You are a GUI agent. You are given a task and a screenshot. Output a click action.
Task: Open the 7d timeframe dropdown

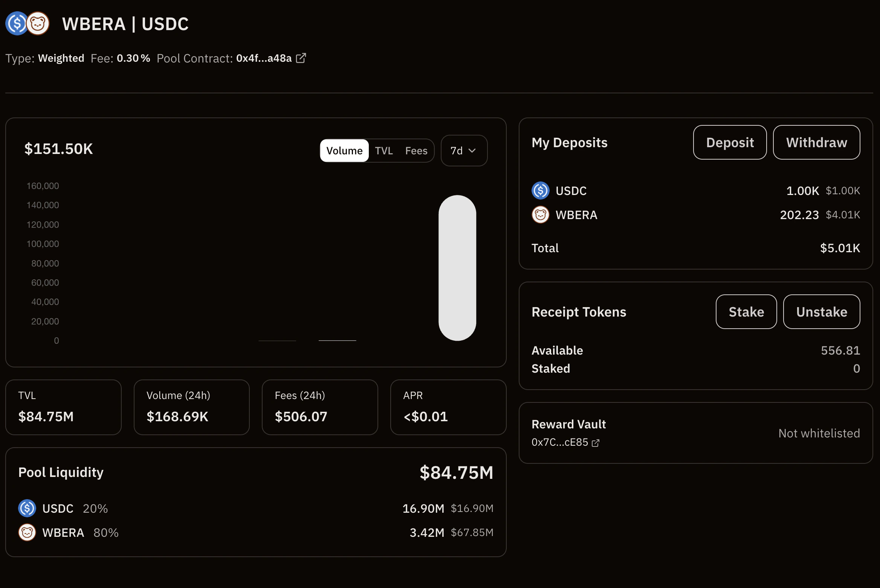coord(464,150)
